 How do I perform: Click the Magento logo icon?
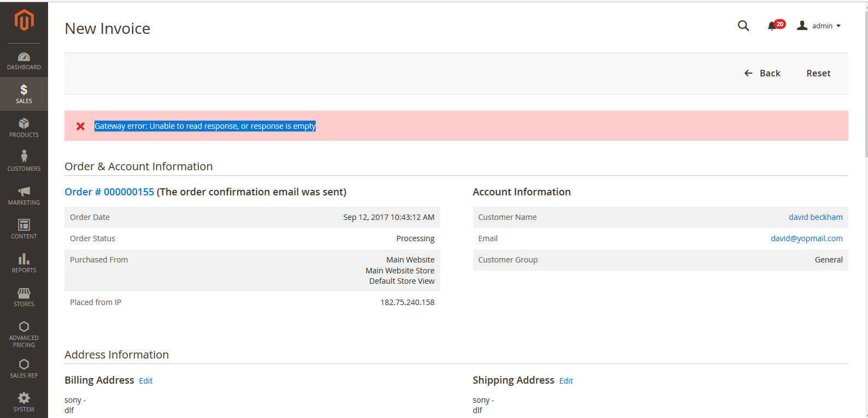[24, 20]
